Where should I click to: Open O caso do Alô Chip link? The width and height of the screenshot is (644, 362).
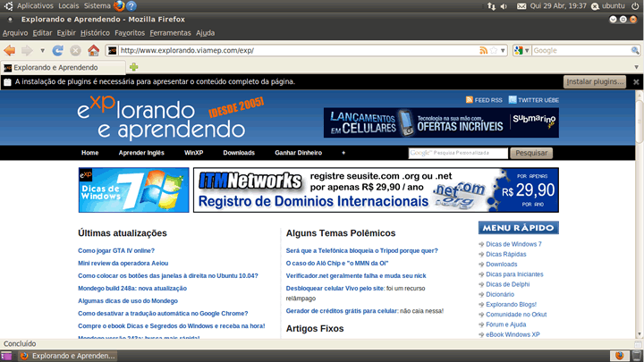(337, 264)
